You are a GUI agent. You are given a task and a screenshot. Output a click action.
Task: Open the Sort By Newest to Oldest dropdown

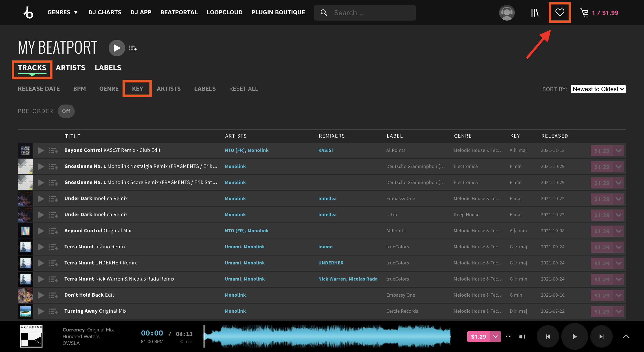point(598,89)
